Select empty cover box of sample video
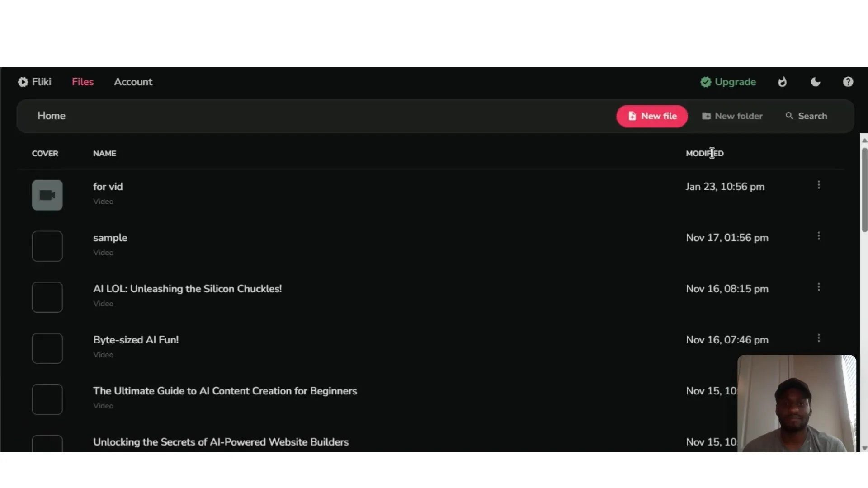Viewport: 868px width, 488px height. click(47, 246)
